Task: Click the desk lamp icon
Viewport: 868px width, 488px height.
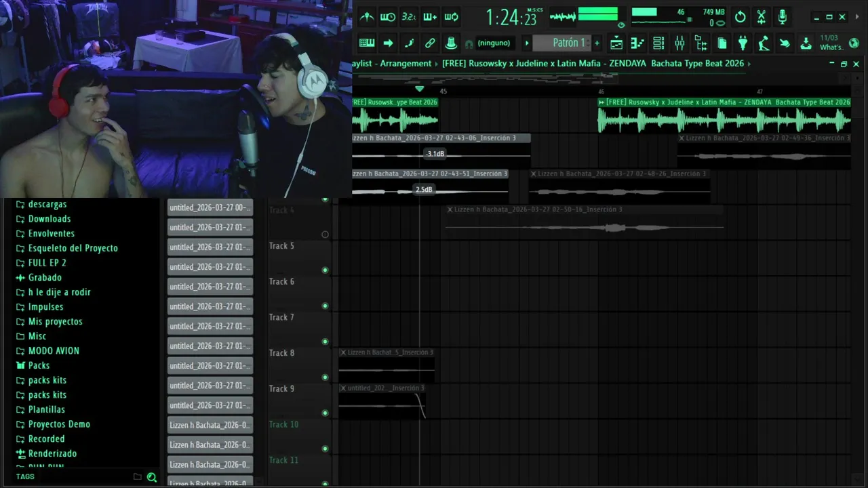Action: (x=764, y=43)
